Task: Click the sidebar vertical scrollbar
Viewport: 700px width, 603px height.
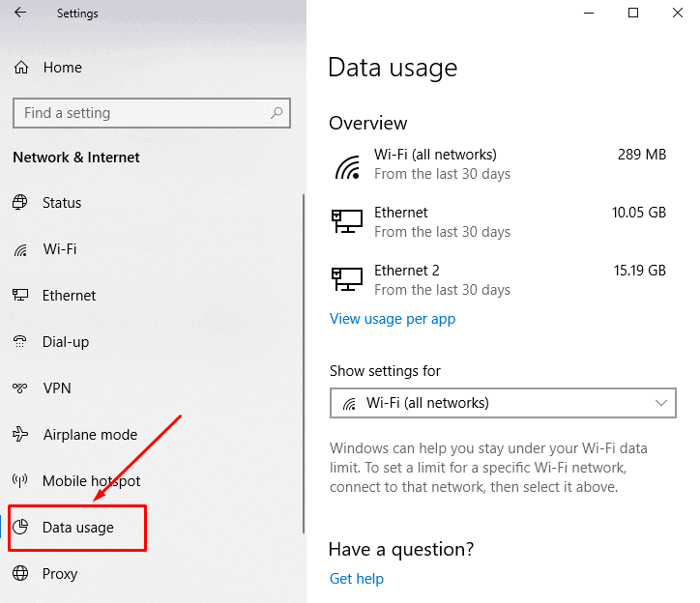Action: pos(304,363)
